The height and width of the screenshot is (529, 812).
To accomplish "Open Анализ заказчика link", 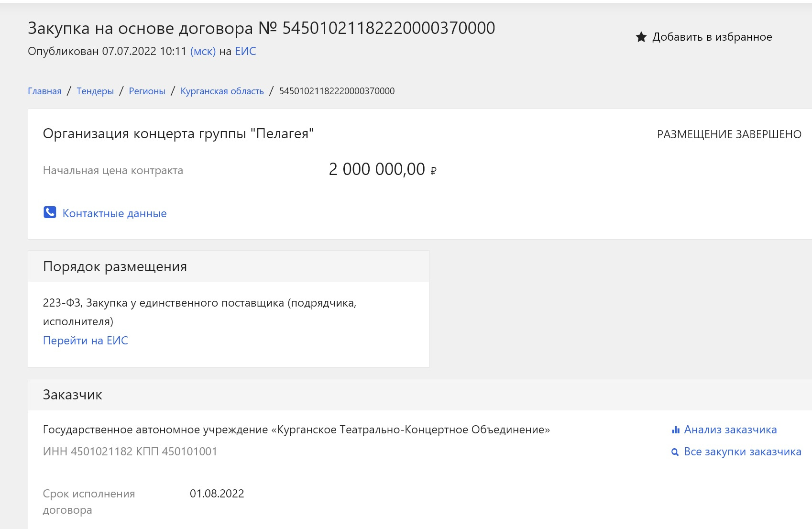I will 730,430.
